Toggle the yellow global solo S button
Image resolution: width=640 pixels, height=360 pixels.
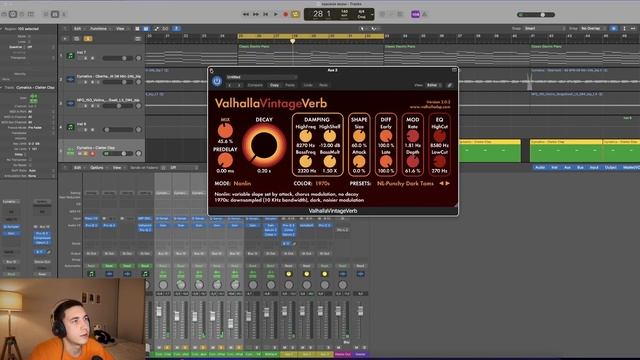88,38
